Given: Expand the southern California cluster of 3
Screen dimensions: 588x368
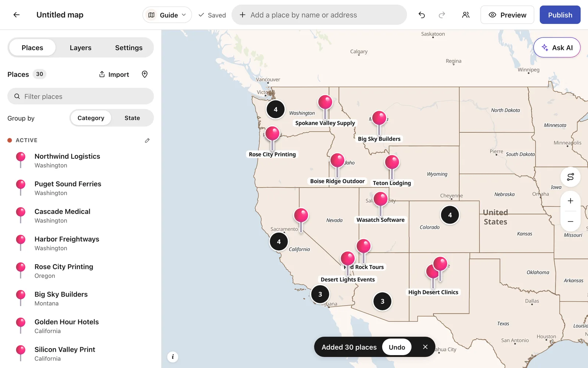Looking at the screenshot, I should point(320,294).
